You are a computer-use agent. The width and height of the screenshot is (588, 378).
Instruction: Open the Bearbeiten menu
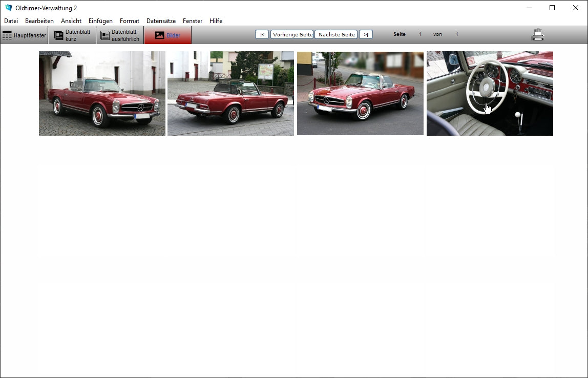[x=39, y=21]
